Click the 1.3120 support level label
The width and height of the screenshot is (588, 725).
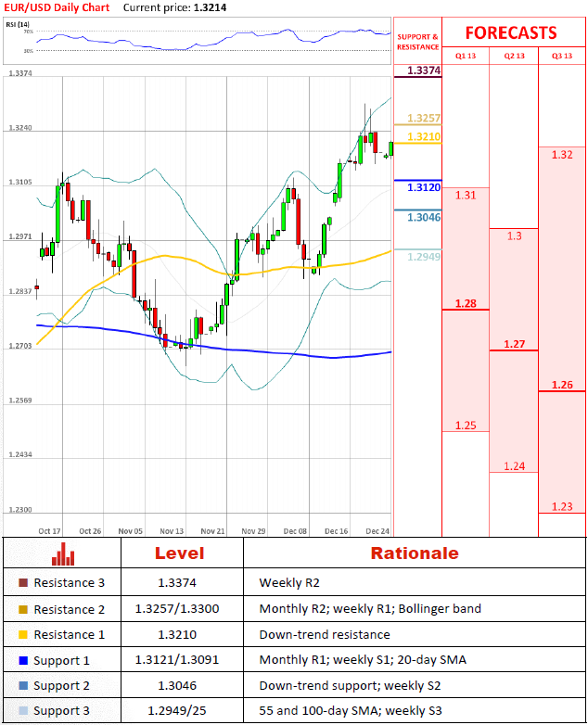[x=424, y=187]
